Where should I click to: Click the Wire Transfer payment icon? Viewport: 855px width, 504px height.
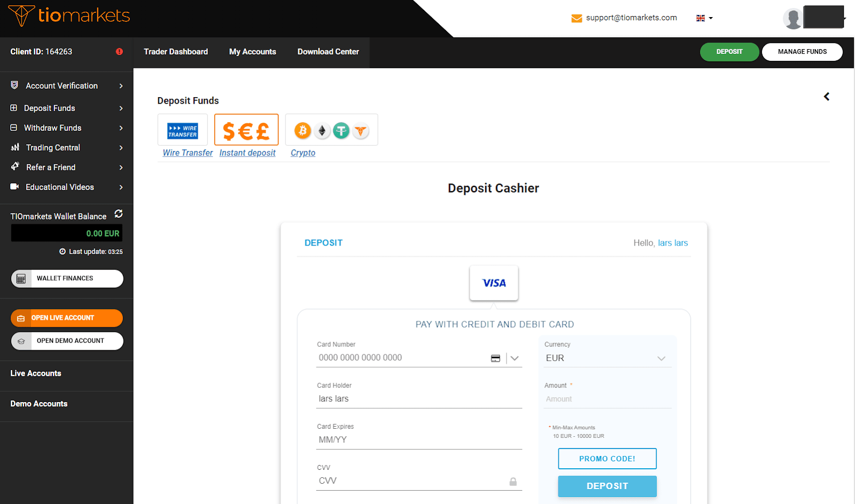tap(183, 130)
